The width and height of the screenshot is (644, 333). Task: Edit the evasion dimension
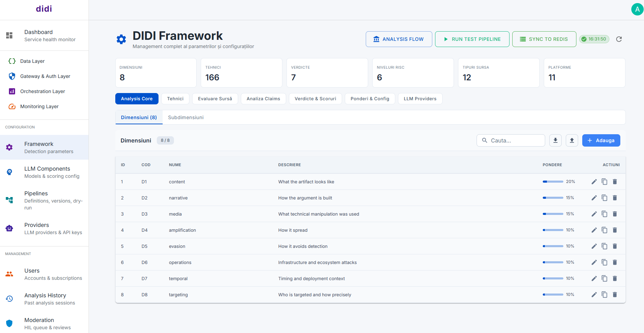pyautogui.click(x=594, y=246)
